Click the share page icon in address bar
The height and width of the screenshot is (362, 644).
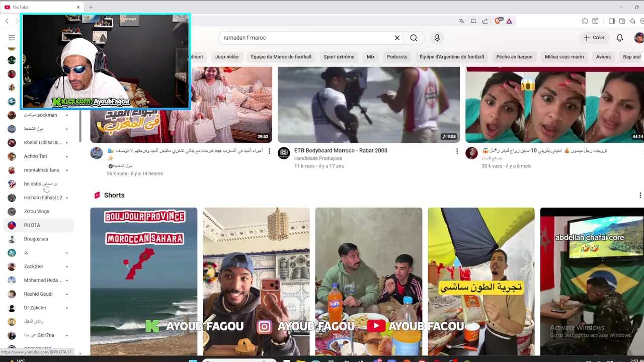485,21
